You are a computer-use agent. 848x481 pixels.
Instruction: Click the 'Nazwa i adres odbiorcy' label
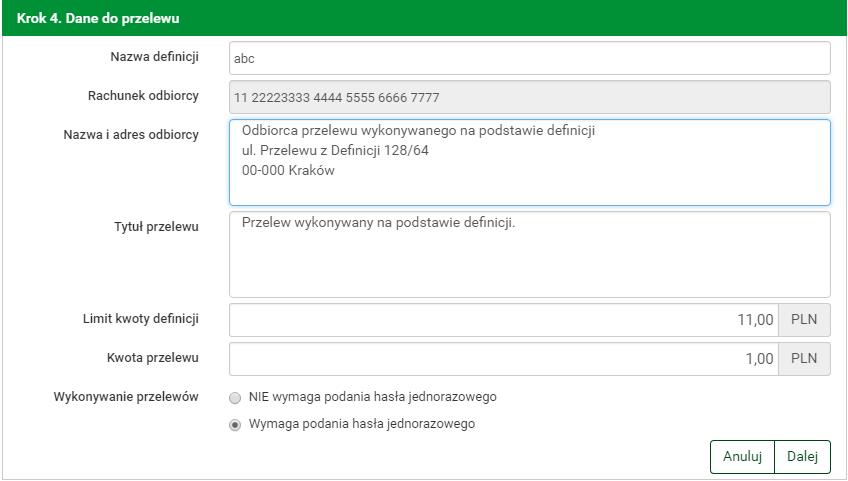click(x=131, y=135)
